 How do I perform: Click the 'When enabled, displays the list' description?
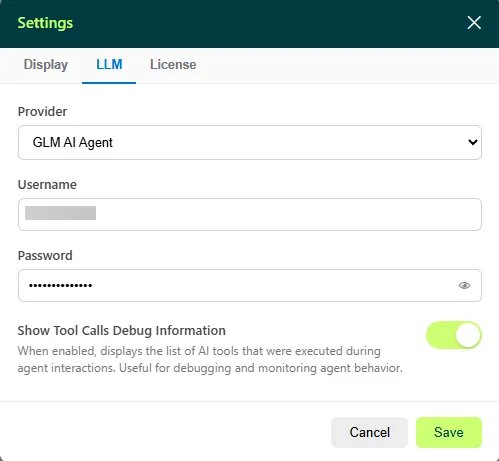[210, 360]
